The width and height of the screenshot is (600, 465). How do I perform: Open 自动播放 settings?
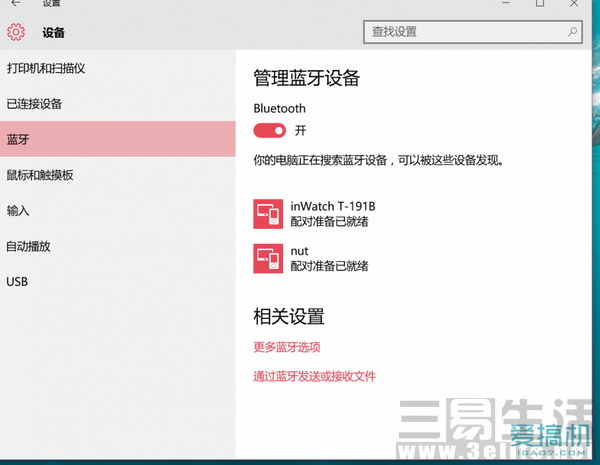coord(28,246)
